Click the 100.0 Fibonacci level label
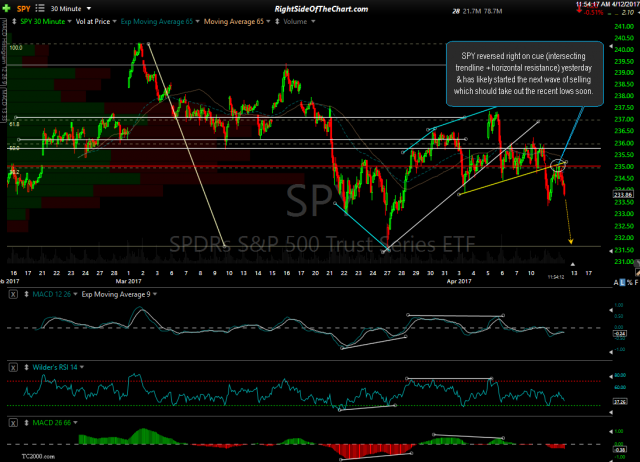Image resolution: width=640 pixels, height=462 pixels. point(16,48)
